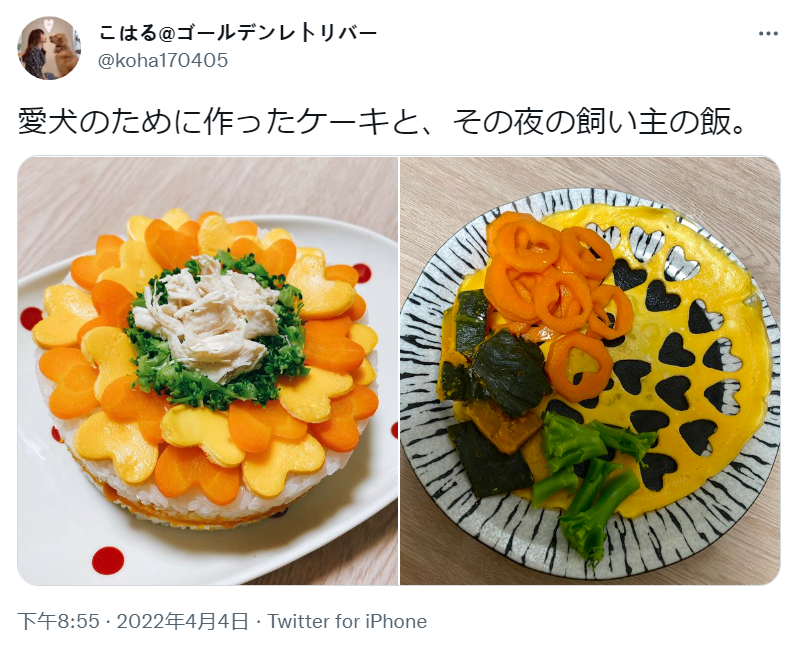Click the profile avatar with the golden retriever
The height and width of the screenshot is (646, 798).
[49, 48]
